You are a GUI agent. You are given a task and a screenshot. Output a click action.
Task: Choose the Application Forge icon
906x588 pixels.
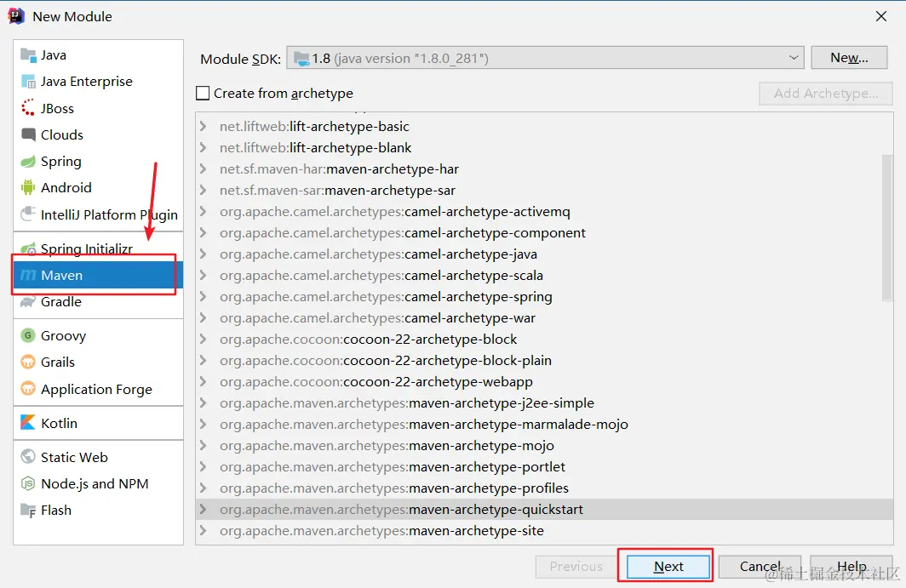[28, 389]
